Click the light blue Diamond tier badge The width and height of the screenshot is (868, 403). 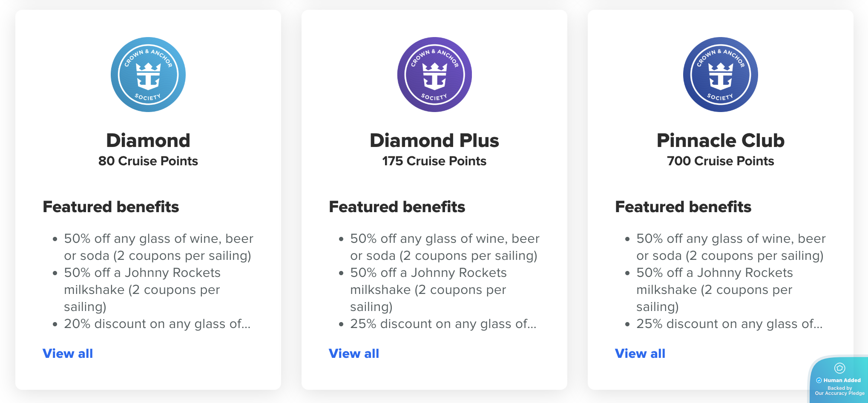click(148, 75)
